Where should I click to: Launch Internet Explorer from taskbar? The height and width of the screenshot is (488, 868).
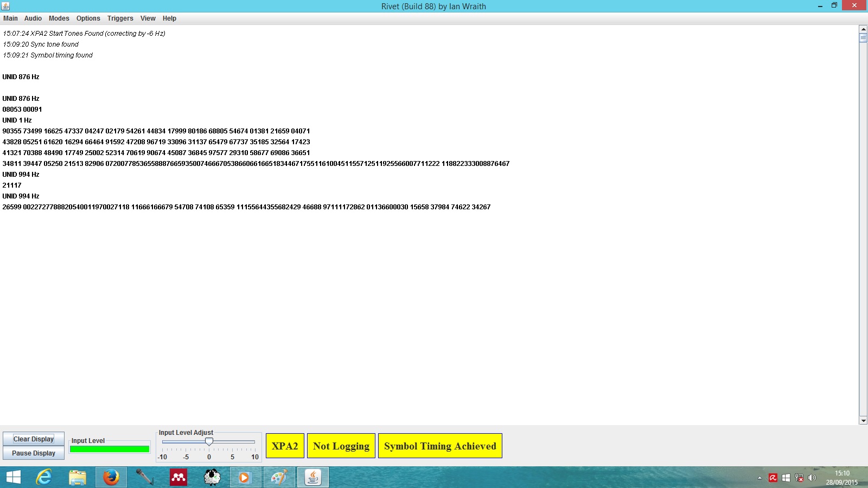pos(43,477)
